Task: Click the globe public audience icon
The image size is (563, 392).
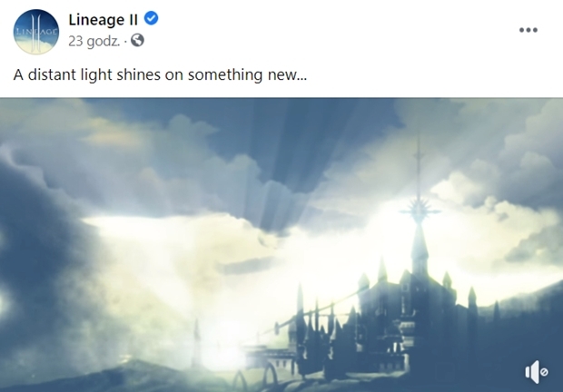Action: tap(137, 41)
